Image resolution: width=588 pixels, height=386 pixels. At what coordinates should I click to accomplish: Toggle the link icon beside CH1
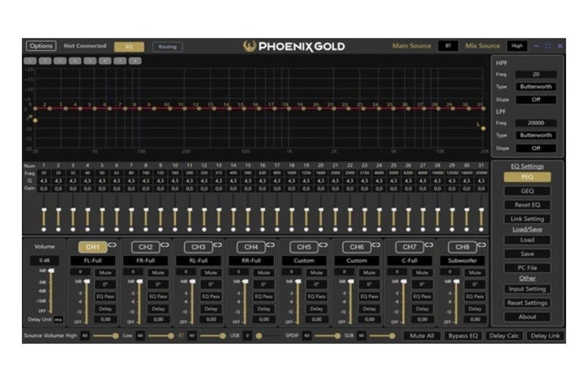(x=112, y=245)
